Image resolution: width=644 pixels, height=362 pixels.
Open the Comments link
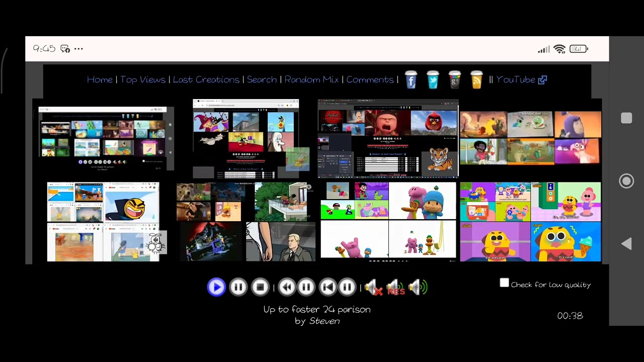(370, 79)
